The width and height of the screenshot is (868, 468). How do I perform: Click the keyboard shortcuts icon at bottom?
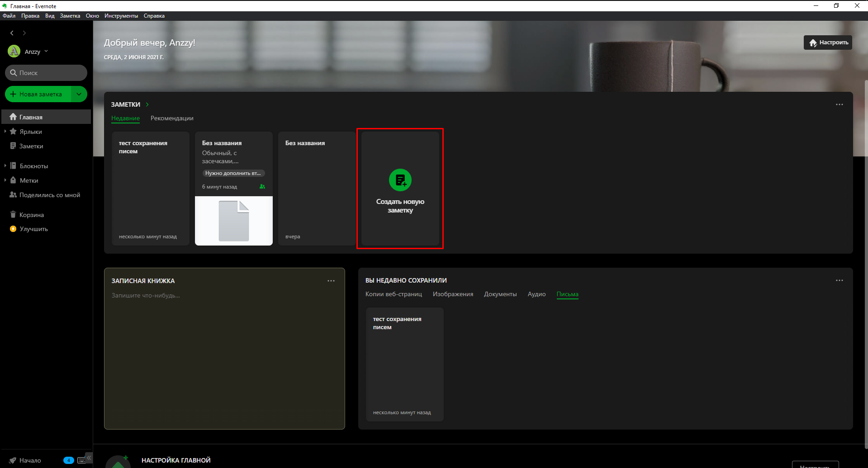point(81,460)
